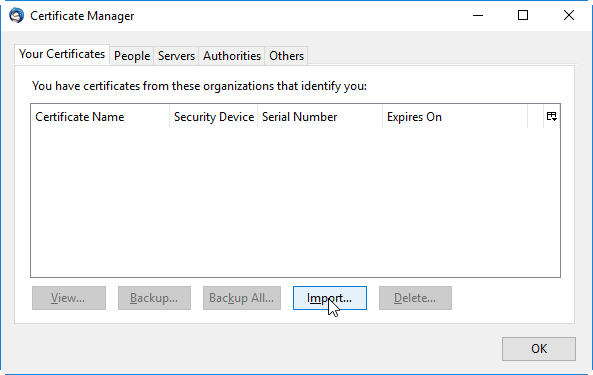Image resolution: width=593 pixels, height=375 pixels.
Task: Open the column picker icon
Action: pos(551,116)
